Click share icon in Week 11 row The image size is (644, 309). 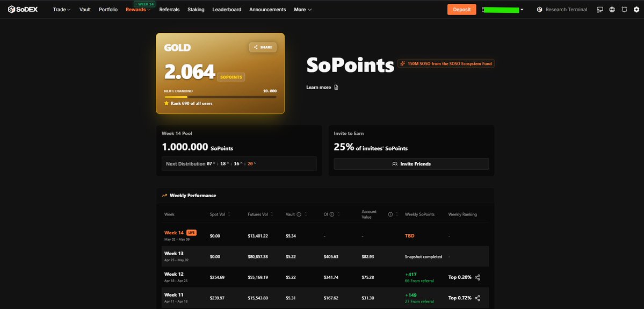pos(477,298)
